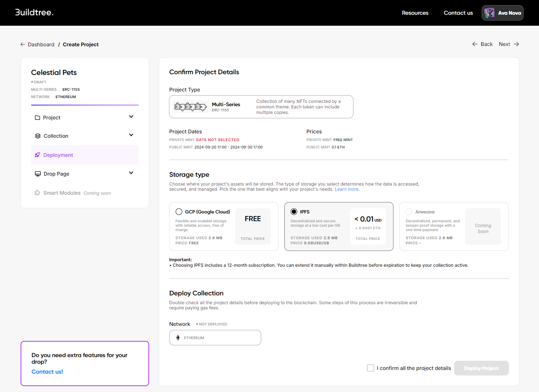Click the Collection layers icon
The height and width of the screenshot is (392, 539).
pos(38,136)
